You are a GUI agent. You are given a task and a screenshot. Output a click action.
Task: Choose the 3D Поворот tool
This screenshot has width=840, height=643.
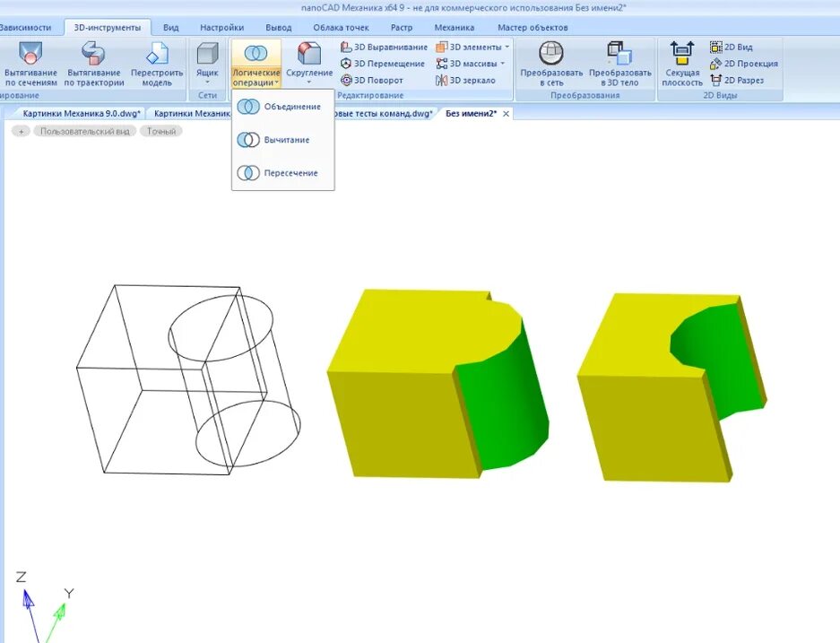[371, 81]
